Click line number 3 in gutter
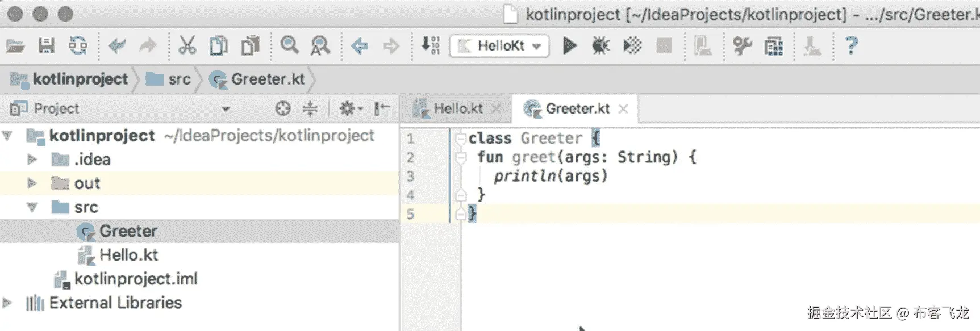 (x=410, y=177)
